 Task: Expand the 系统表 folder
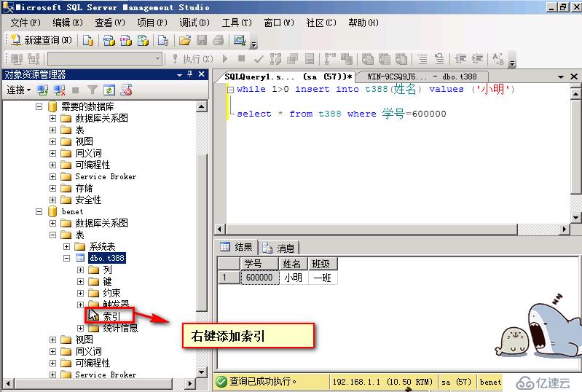[66, 246]
